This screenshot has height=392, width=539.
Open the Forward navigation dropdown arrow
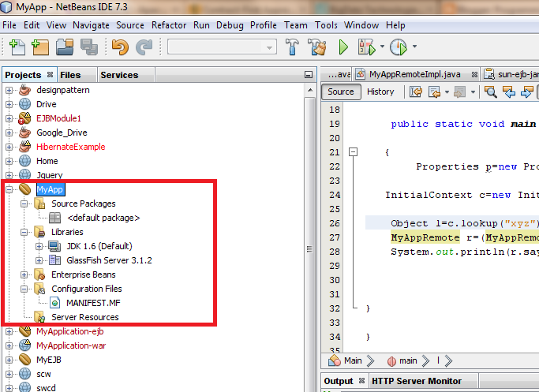(x=473, y=92)
